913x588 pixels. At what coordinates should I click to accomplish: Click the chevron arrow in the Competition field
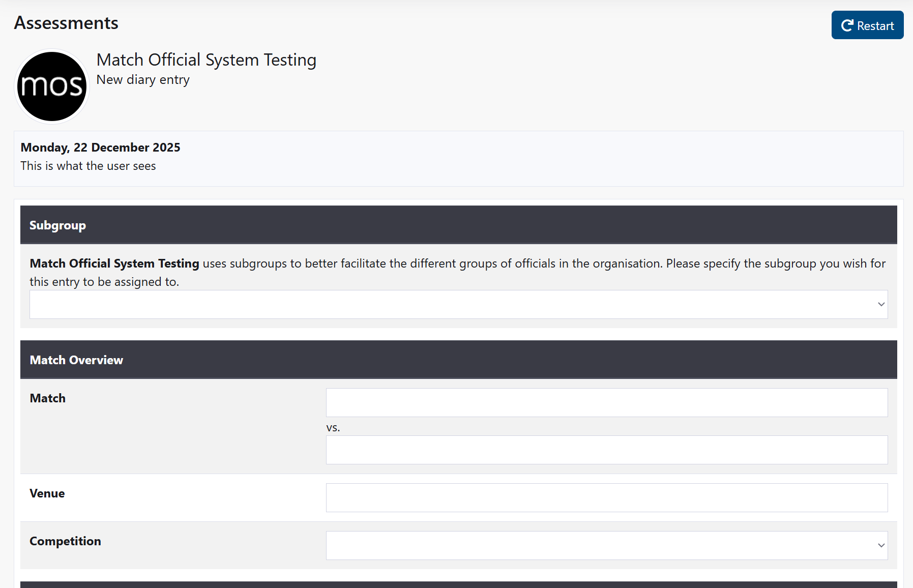pos(881,545)
